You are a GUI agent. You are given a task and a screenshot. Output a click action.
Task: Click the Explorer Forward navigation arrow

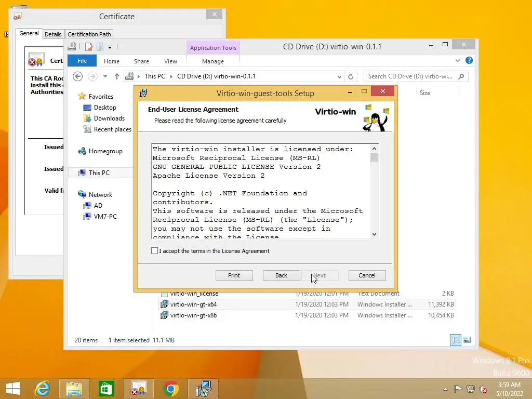pyautogui.click(x=92, y=76)
